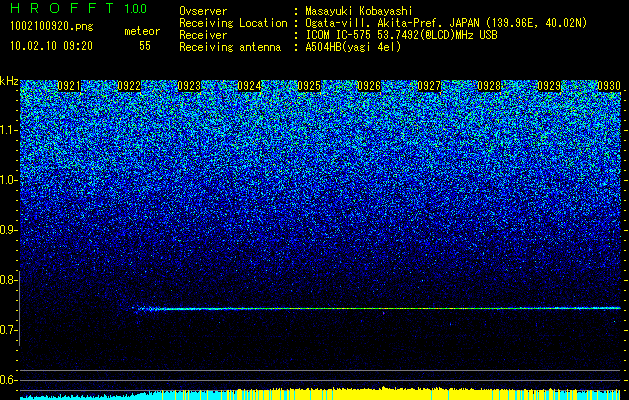
Task: Click the 0929 time marker
Action: coord(549,86)
